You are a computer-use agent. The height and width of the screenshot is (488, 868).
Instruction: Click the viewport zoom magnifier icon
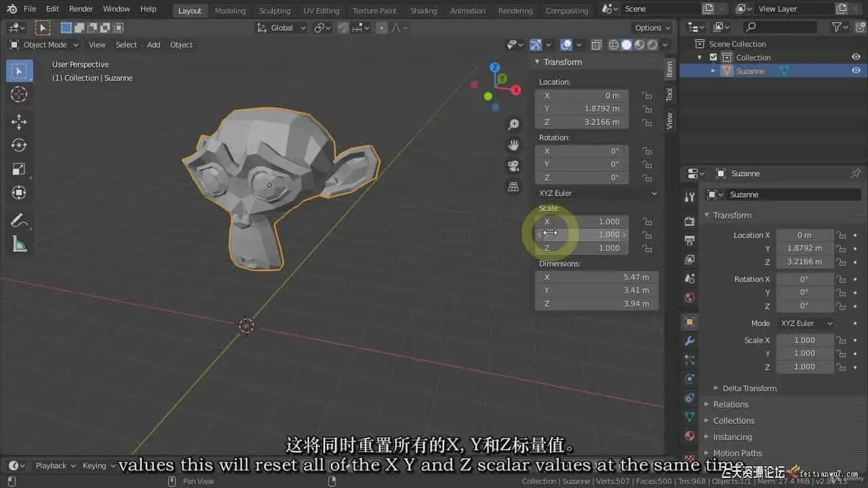(x=514, y=125)
